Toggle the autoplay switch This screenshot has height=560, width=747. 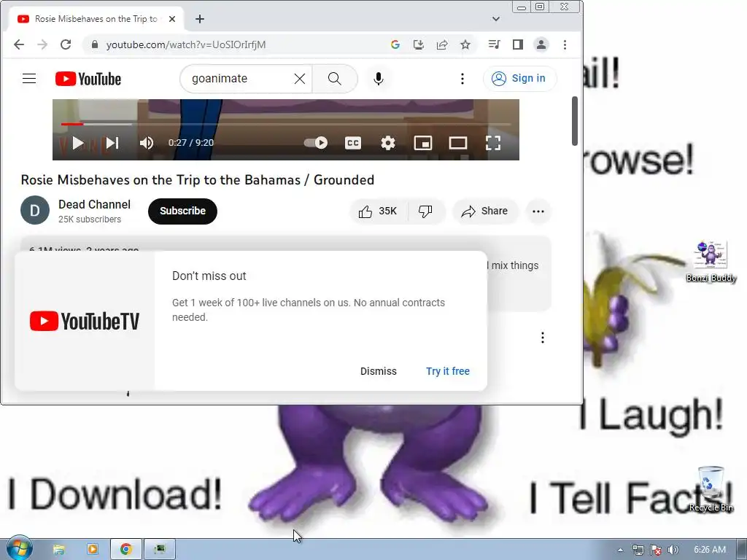(316, 143)
